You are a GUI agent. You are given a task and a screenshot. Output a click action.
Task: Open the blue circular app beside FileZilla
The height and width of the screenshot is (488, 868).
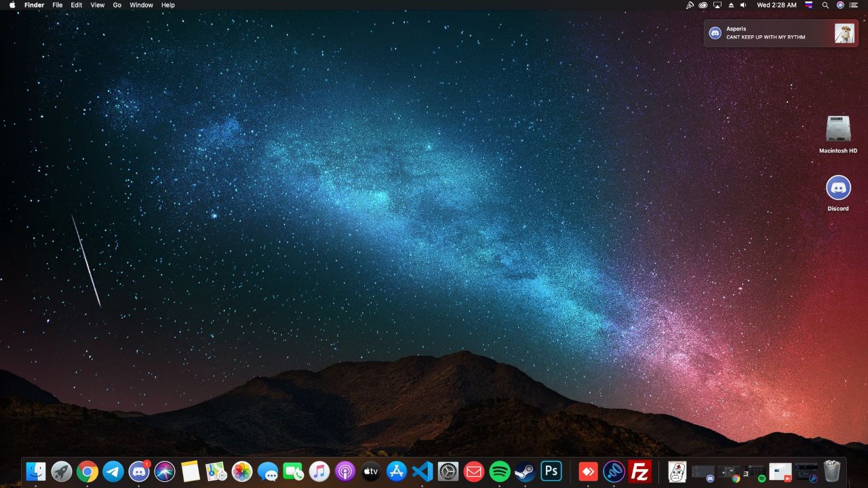click(x=614, y=471)
